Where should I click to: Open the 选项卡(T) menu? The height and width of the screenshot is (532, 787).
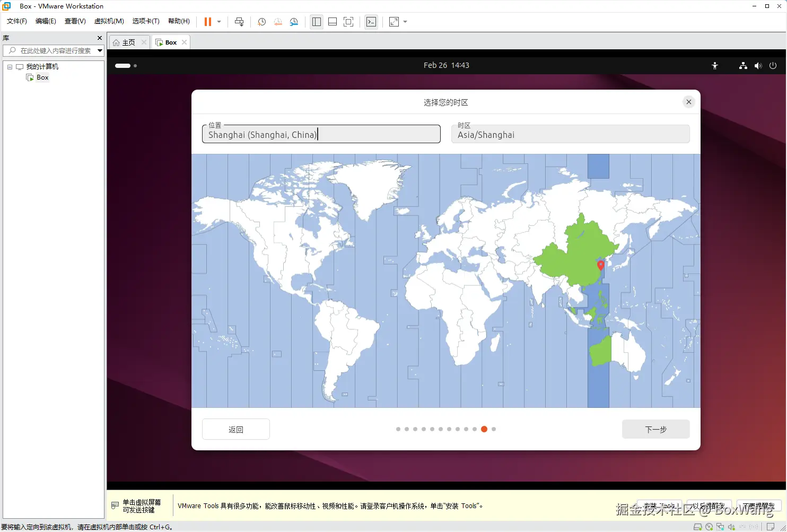coord(146,21)
